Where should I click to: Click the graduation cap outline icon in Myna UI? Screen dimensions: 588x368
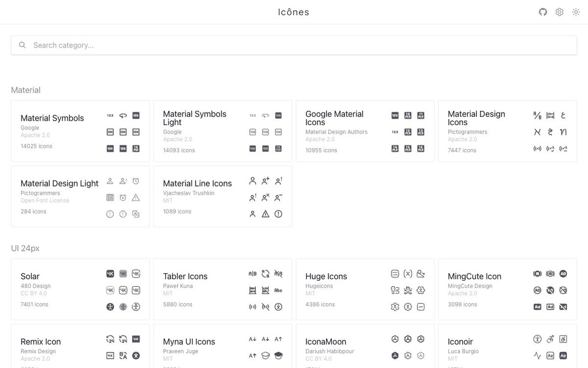point(266,355)
